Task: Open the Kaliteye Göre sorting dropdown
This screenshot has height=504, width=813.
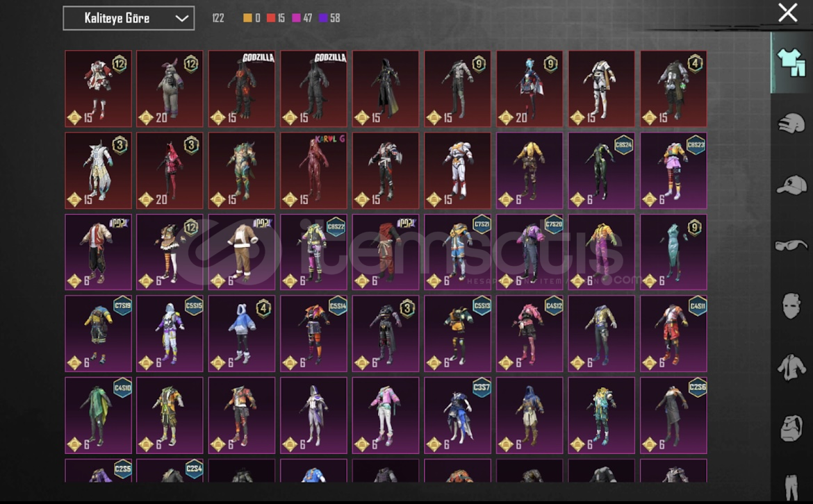Action: click(x=129, y=18)
